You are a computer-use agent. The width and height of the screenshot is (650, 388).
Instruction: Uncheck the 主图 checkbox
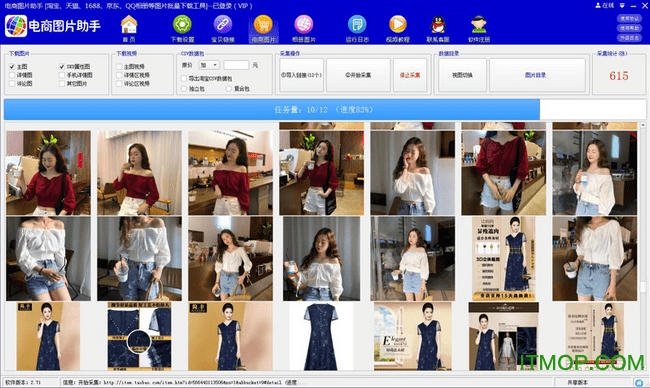pyautogui.click(x=12, y=66)
